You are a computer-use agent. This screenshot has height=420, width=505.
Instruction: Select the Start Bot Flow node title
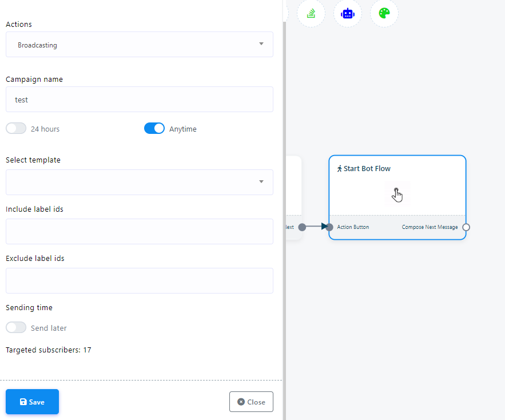(x=367, y=169)
